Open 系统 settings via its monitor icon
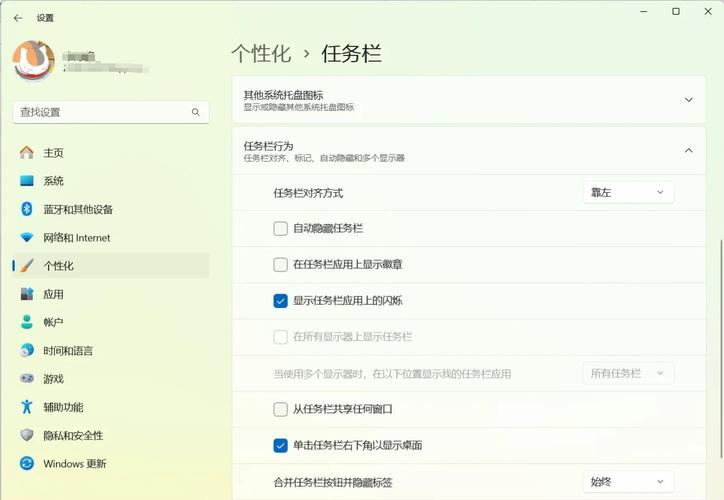 (x=26, y=181)
